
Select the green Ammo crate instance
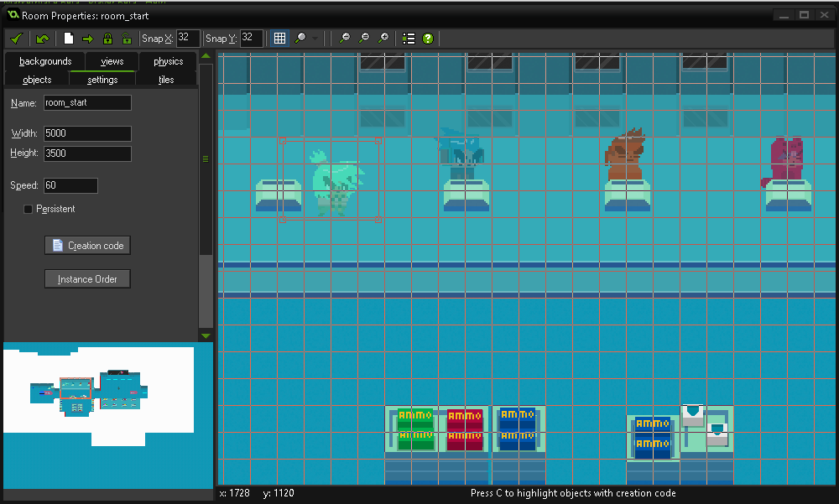click(415, 429)
